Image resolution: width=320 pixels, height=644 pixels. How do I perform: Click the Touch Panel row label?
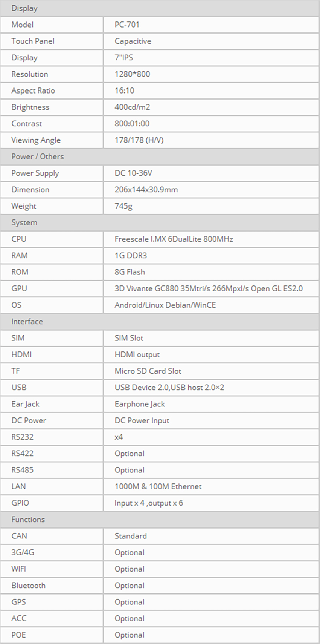33,41
